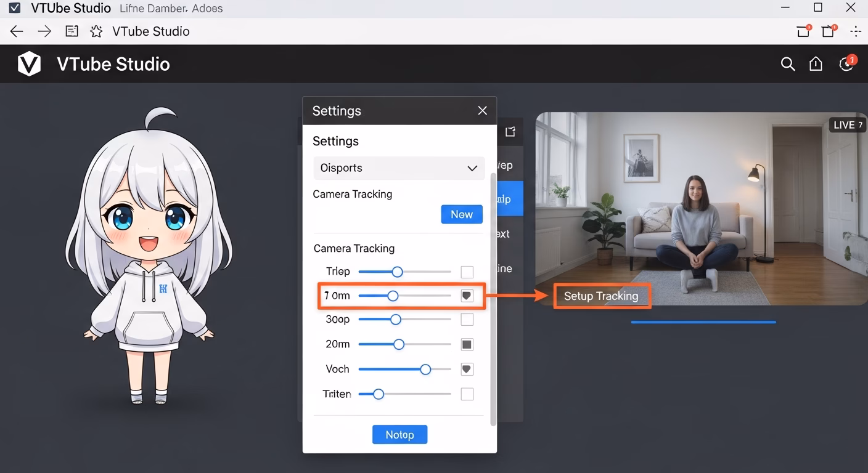Viewport: 868px width, 473px height.
Task: Enable the checkbox next to the 70m slider
Action: pos(467,295)
